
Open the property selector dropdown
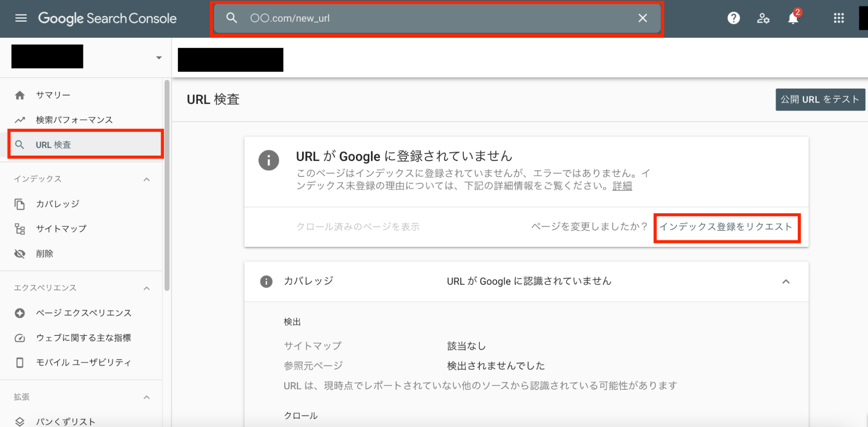[x=158, y=58]
